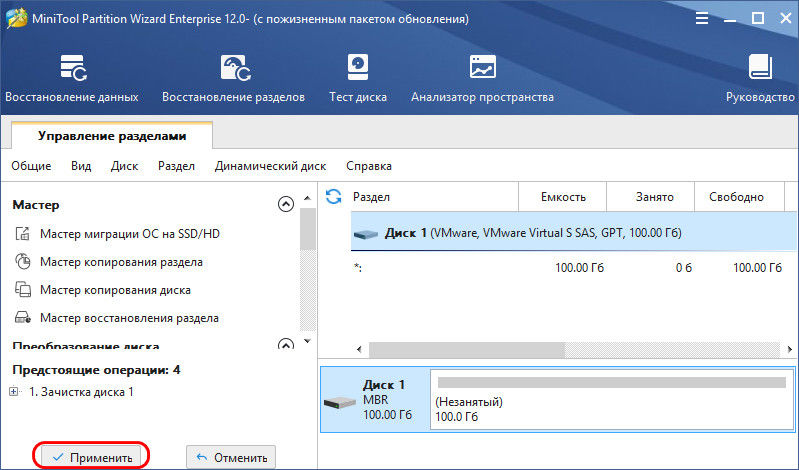Select pending operation Зачистка диска 1
Screen dimensions: 799x470
coord(81,391)
